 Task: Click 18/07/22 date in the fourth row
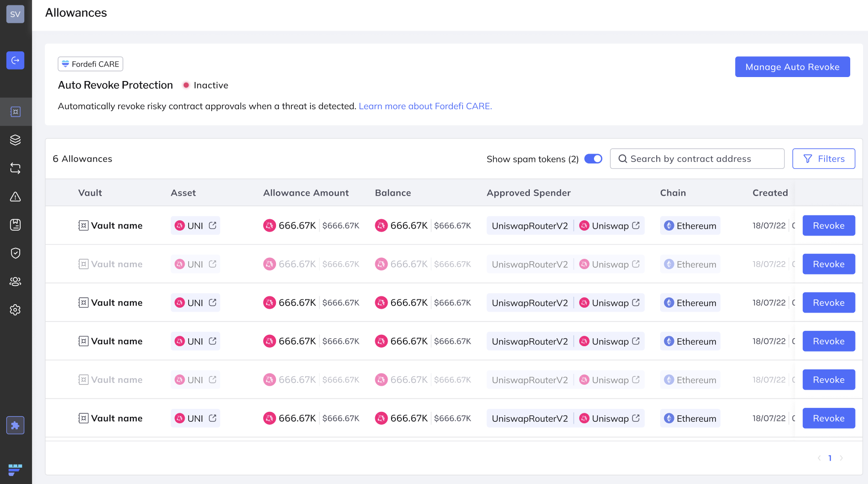pos(769,341)
